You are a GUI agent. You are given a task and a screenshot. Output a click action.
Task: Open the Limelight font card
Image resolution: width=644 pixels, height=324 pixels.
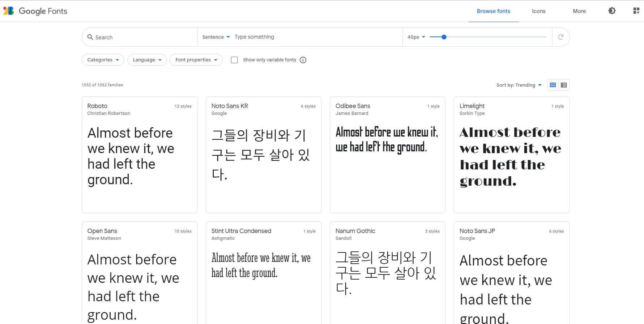(x=512, y=155)
